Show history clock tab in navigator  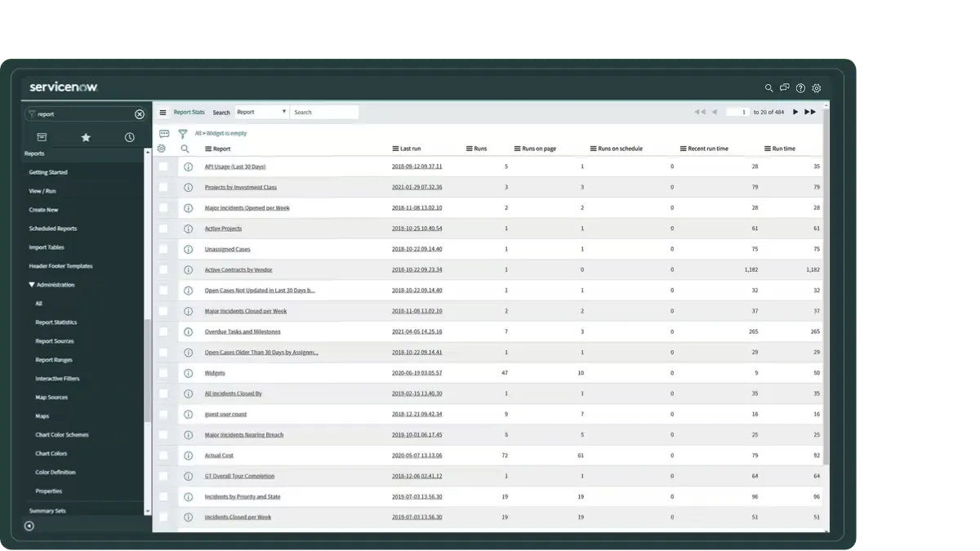point(130,137)
